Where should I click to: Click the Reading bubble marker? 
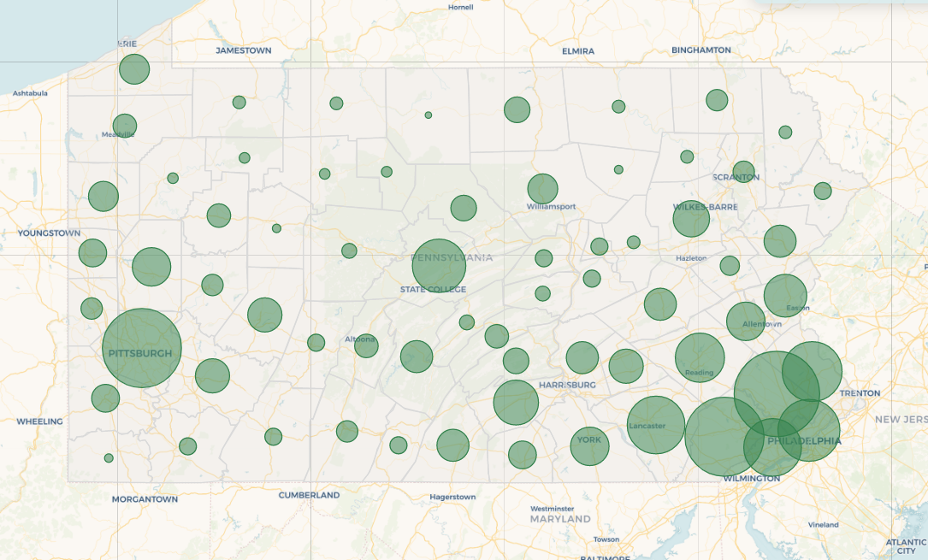(x=700, y=357)
